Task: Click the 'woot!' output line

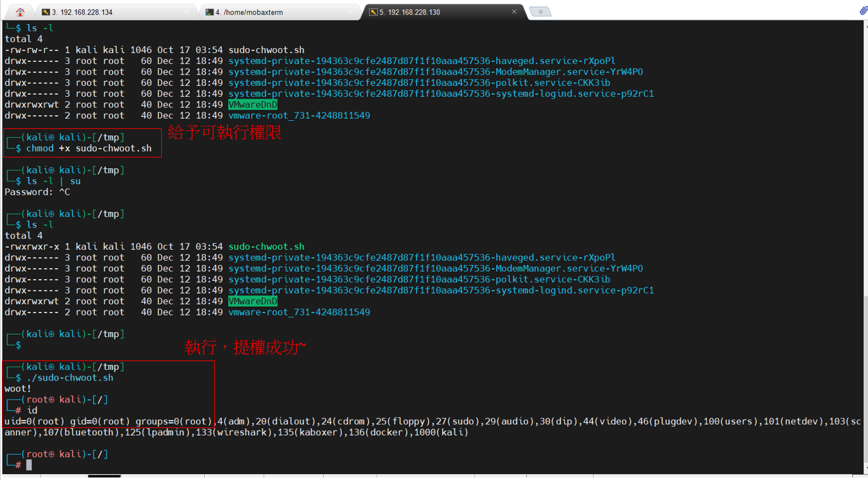Action: 18,389
